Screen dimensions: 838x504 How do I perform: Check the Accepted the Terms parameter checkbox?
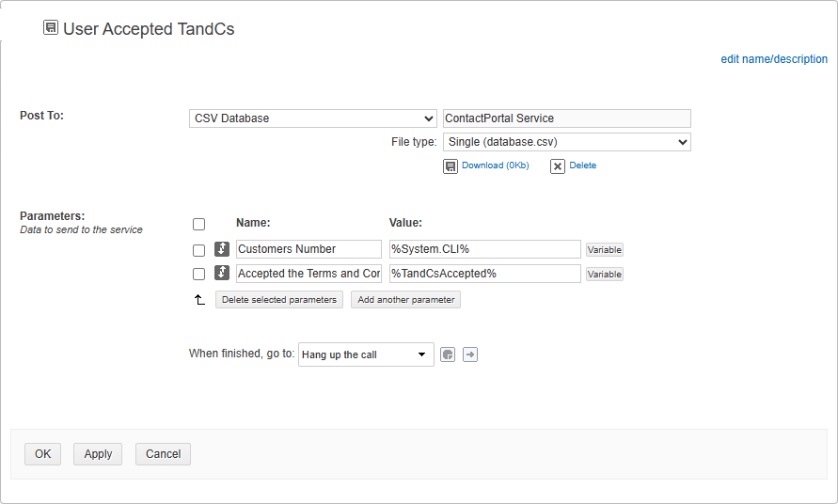[x=198, y=275]
